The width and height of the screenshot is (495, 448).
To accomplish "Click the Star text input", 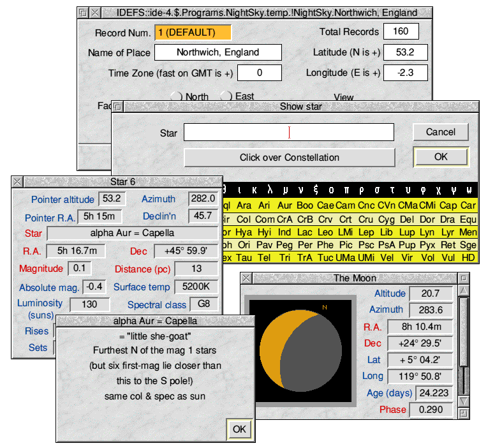I will coord(289,132).
